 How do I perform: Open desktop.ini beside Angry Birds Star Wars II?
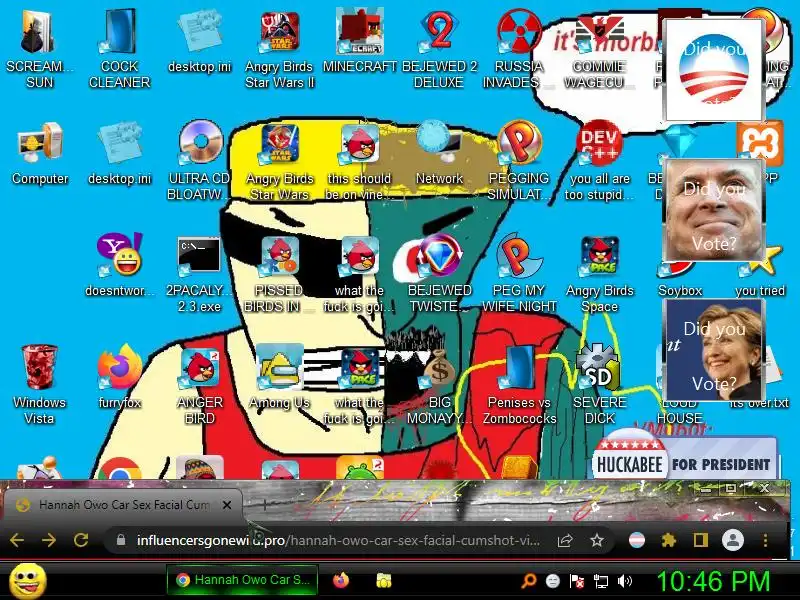click(x=199, y=42)
